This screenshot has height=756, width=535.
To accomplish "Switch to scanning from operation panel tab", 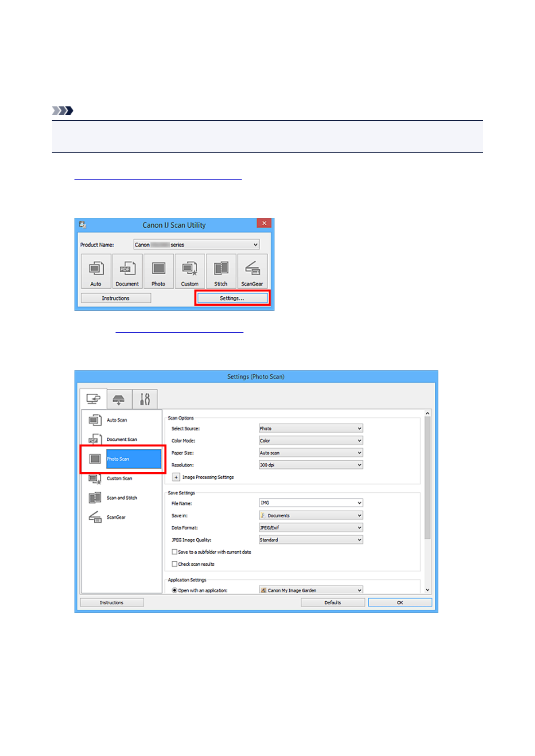I will click(x=119, y=399).
